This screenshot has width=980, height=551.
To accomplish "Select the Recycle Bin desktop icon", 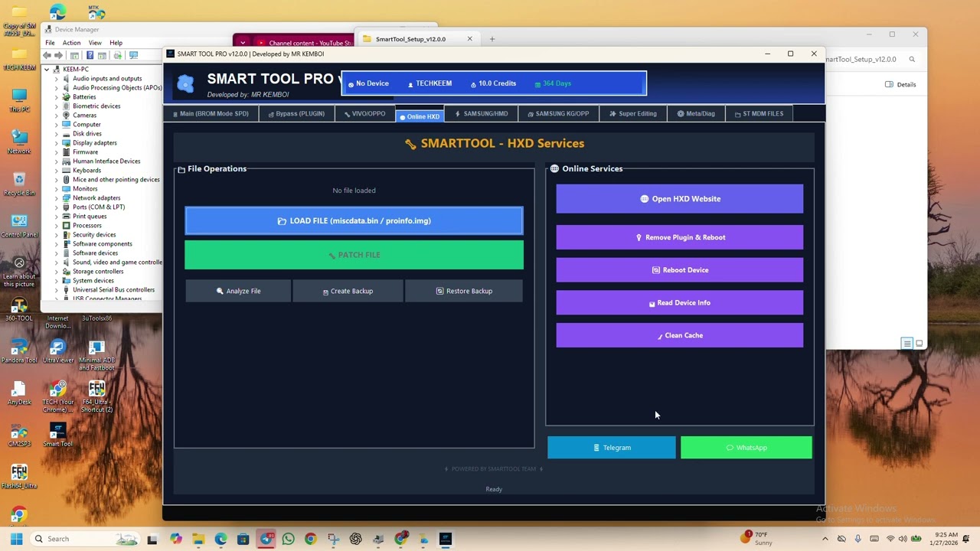I will pyautogui.click(x=19, y=184).
